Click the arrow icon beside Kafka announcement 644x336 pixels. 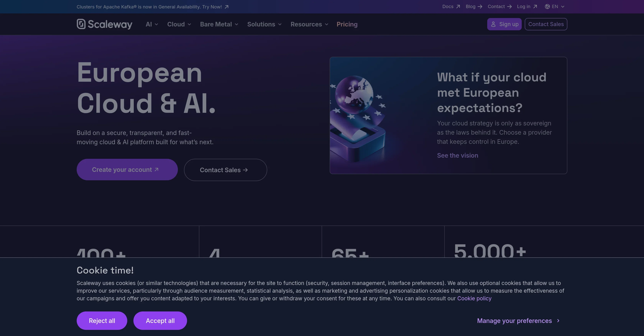coord(227,7)
